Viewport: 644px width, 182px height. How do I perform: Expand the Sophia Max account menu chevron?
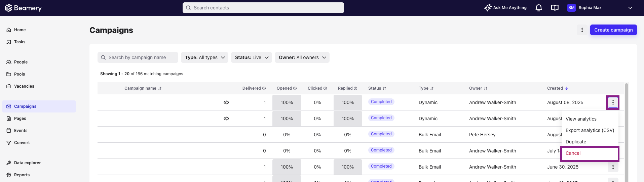coord(630,8)
